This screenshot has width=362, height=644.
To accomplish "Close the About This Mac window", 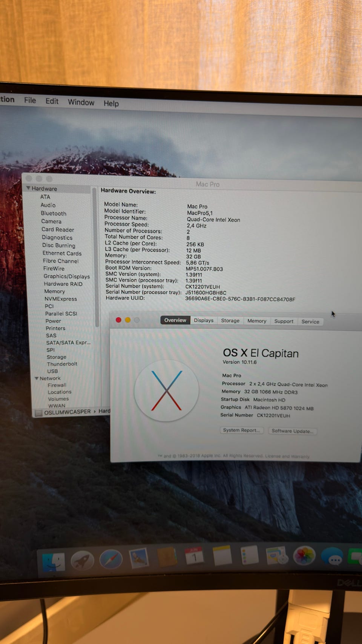I will click(118, 320).
